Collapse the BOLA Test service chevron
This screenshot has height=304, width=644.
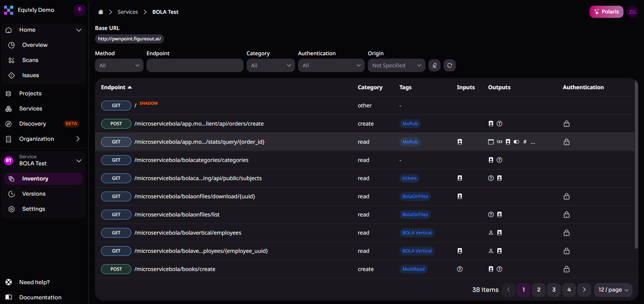tap(79, 161)
